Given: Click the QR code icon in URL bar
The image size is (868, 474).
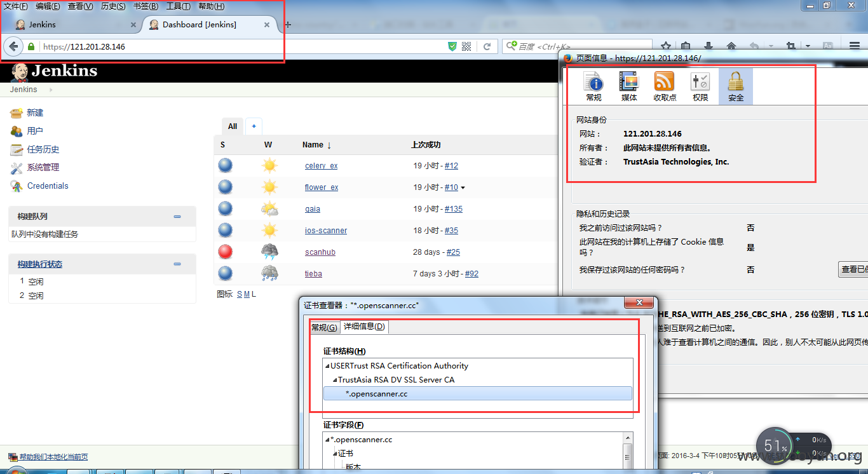Looking at the screenshot, I should 466,46.
